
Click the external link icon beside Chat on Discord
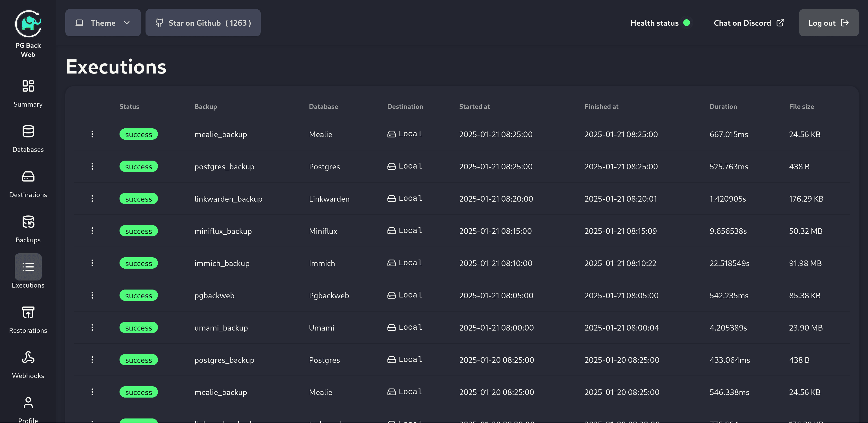coord(780,23)
